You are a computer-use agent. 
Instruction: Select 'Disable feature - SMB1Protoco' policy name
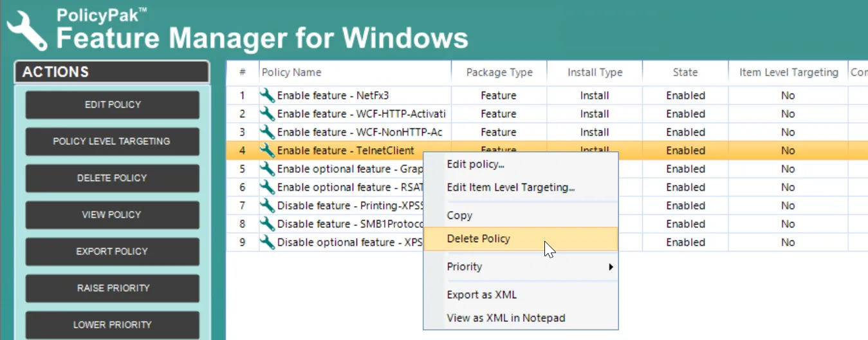(x=350, y=224)
